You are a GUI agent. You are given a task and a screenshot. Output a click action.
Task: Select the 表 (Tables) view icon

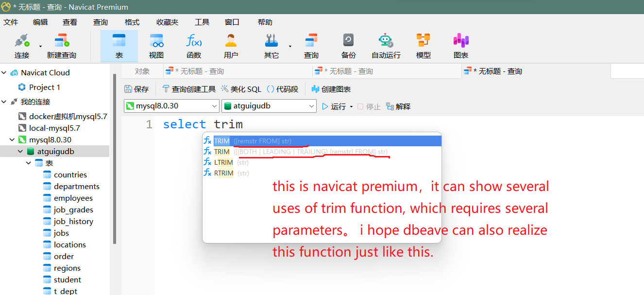pyautogui.click(x=119, y=45)
